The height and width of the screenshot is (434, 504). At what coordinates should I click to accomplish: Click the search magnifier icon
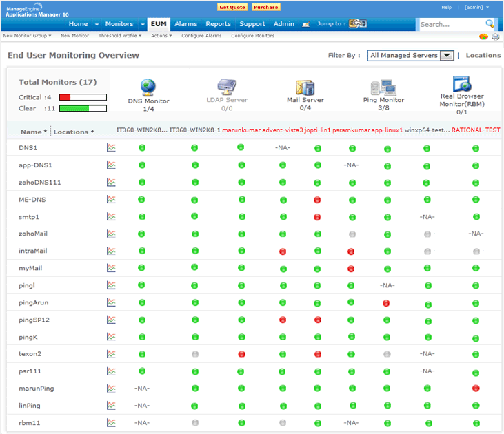(490, 24)
